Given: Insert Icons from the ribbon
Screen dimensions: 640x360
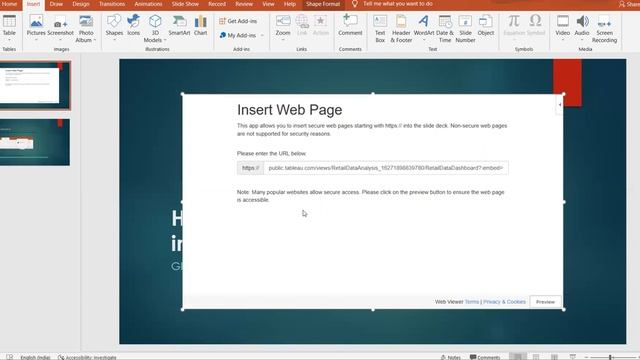Looking at the screenshot, I should point(133,25).
